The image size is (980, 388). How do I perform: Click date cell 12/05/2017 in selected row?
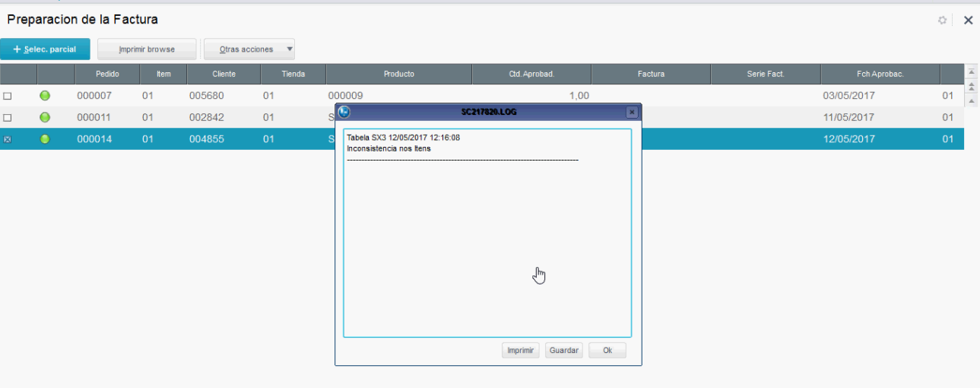click(x=849, y=139)
